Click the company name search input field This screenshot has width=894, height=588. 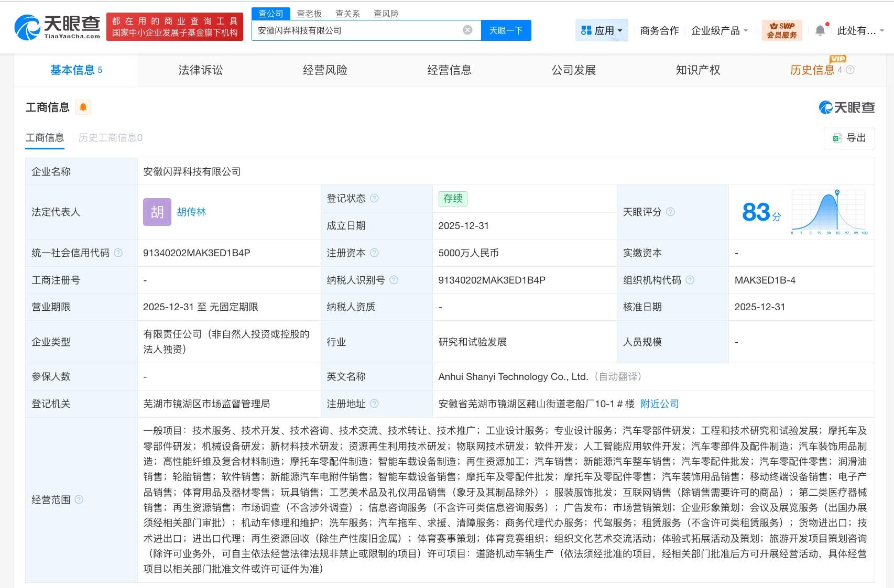click(362, 30)
